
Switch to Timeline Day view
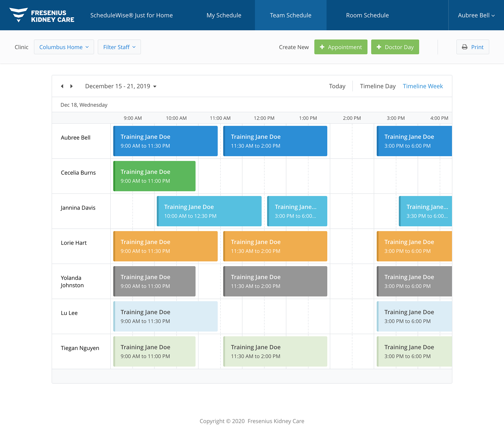click(377, 86)
